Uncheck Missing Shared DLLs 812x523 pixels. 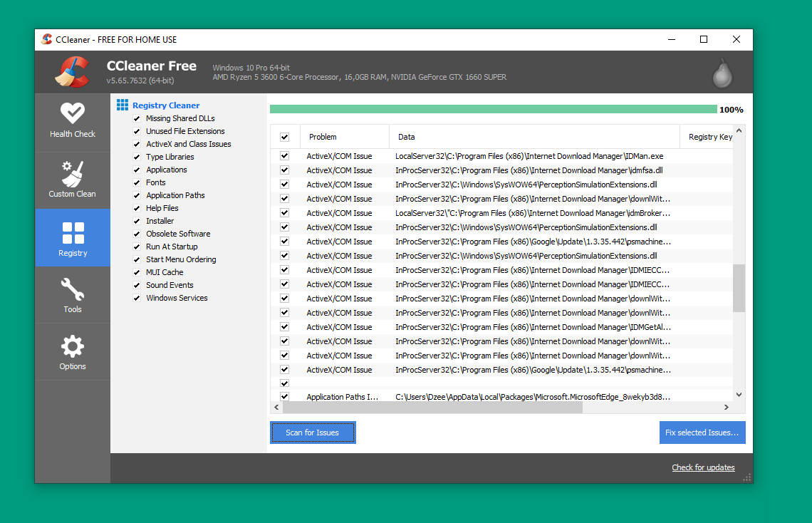137,118
